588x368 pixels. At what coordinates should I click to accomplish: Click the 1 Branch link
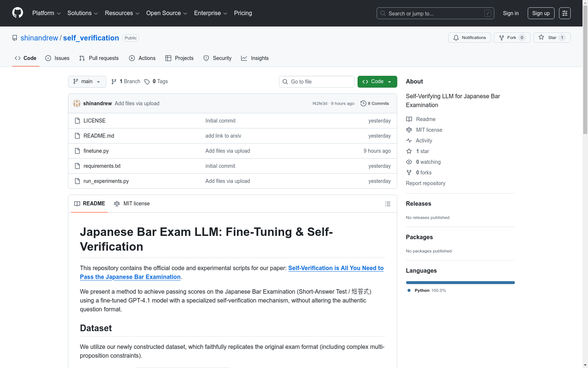click(126, 82)
